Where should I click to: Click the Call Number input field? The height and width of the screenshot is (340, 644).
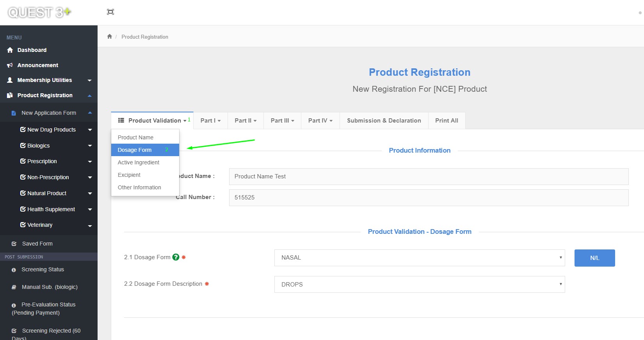point(428,198)
